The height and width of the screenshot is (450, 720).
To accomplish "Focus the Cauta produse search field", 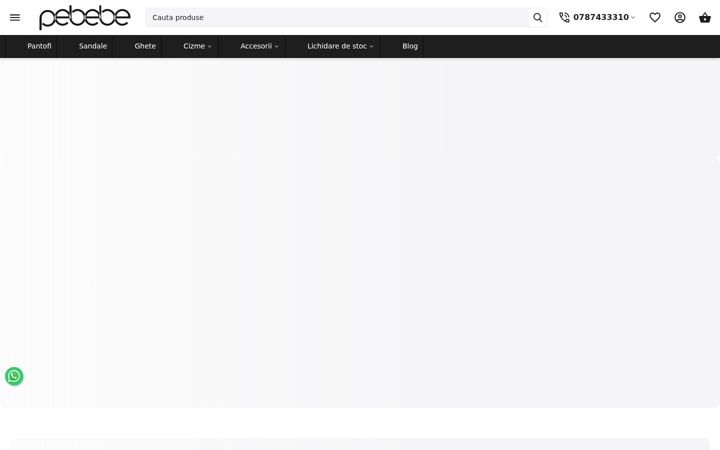I will pos(338,17).
